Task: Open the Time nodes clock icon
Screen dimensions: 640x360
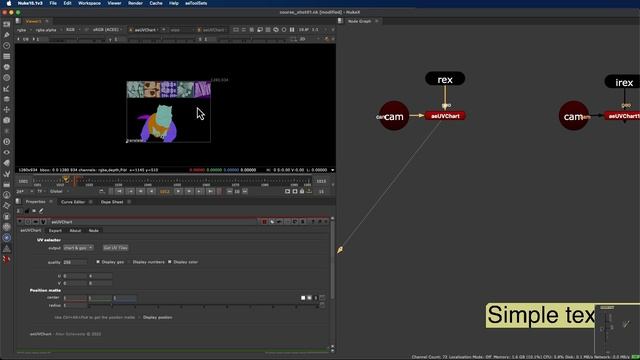Action: [x=7, y=46]
